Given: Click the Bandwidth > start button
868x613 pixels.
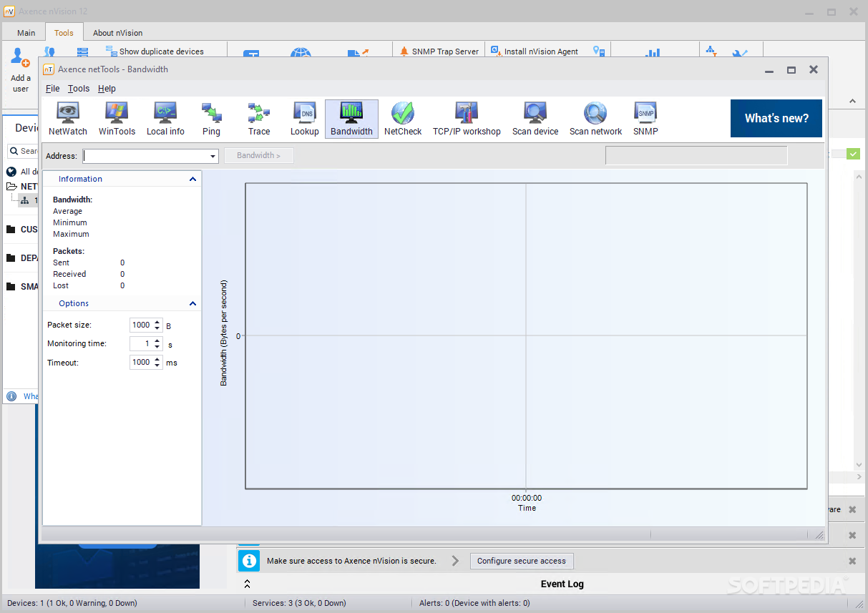Looking at the screenshot, I should 259,155.
